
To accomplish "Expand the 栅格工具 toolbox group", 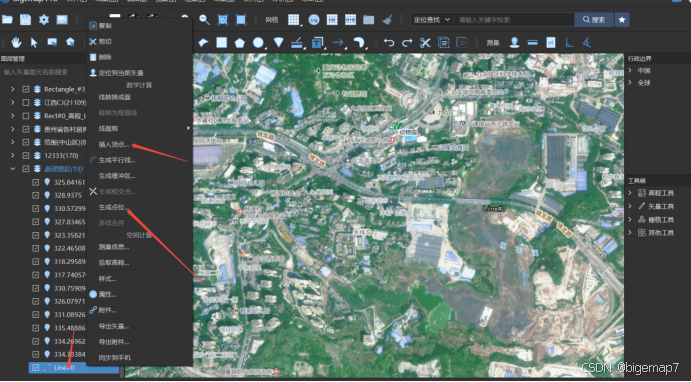I will pyautogui.click(x=630, y=219).
